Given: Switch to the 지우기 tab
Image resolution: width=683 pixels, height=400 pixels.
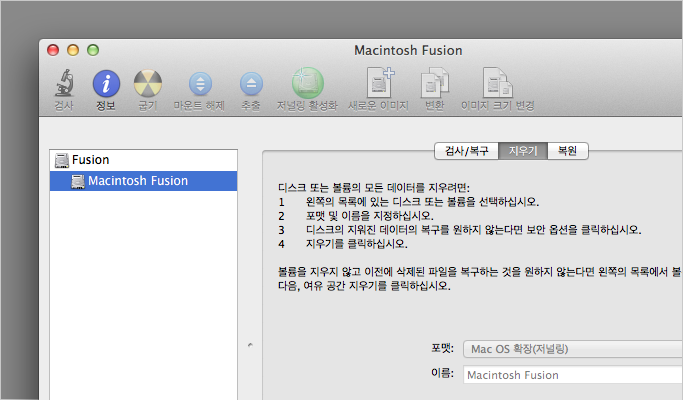Looking at the screenshot, I should click(523, 151).
